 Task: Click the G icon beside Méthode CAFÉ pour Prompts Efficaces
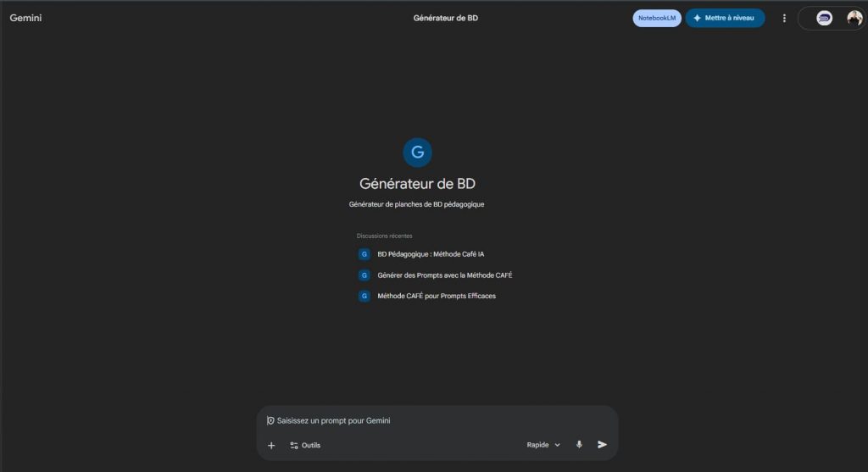364,296
